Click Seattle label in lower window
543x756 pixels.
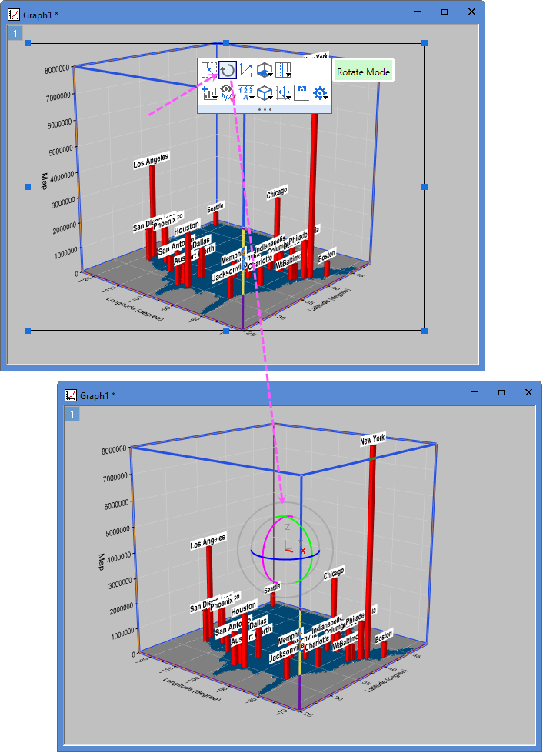coord(272,588)
